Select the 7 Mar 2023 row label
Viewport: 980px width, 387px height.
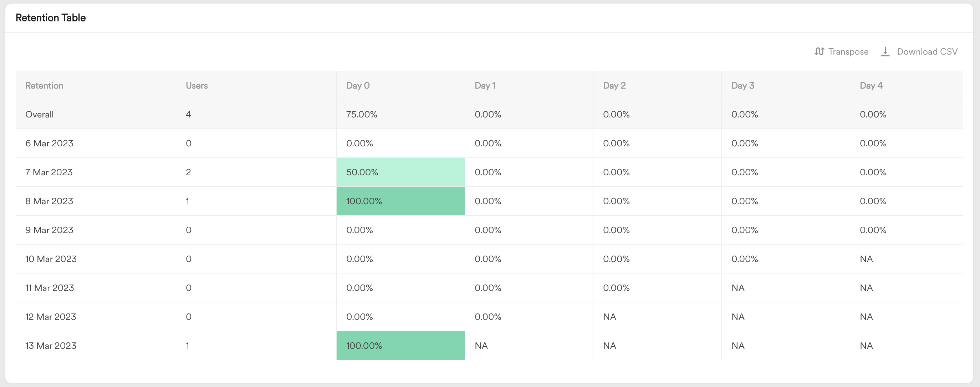[49, 172]
